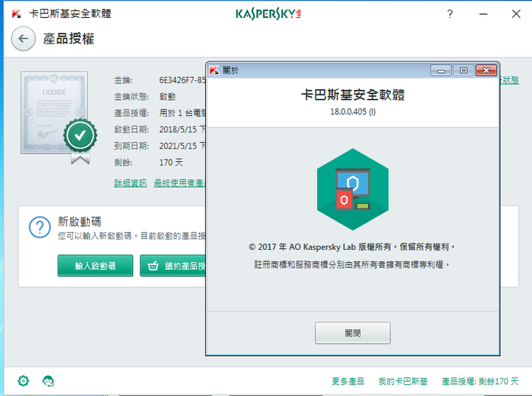
Task: Click the Kaspersky K icon in main title bar
Action: coord(16,14)
